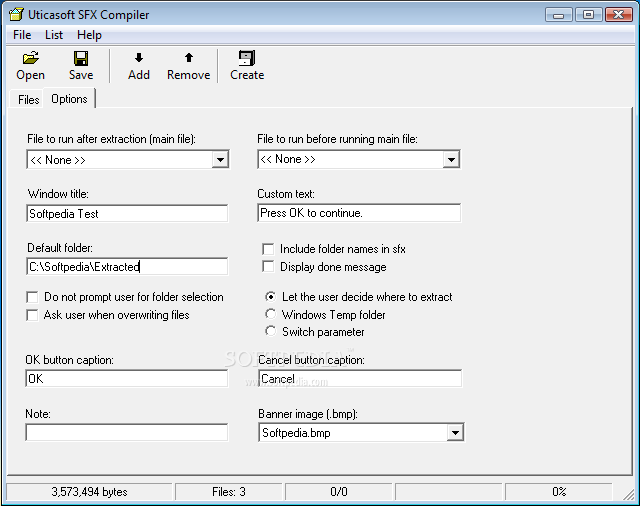
Task: Click the Files: 3 status bar entry
Action: pos(229,492)
